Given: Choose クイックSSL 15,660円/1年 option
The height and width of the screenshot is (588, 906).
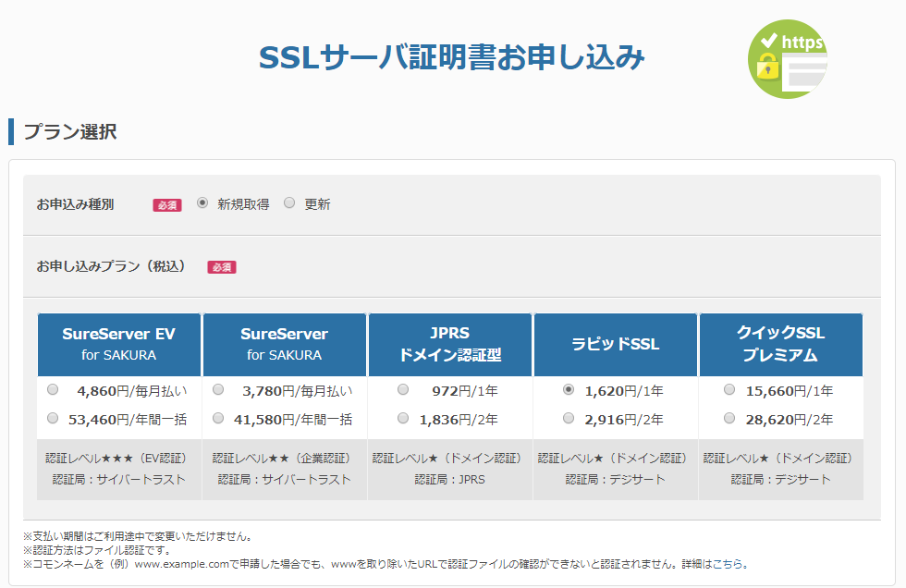Looking at the screenshot, I should click(x=729, y=390).
